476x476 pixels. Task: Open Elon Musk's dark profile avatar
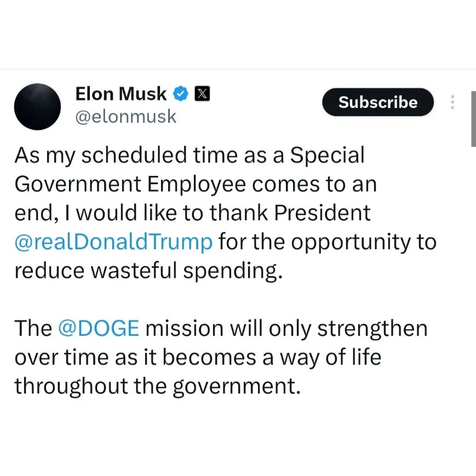tap(37, 107)
